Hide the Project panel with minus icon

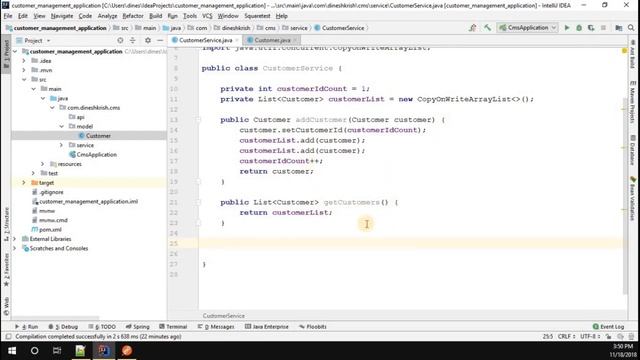click(160, 40)
